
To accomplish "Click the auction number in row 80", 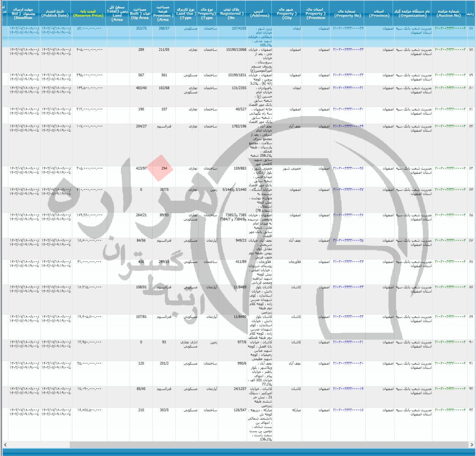I will point(450,88).
